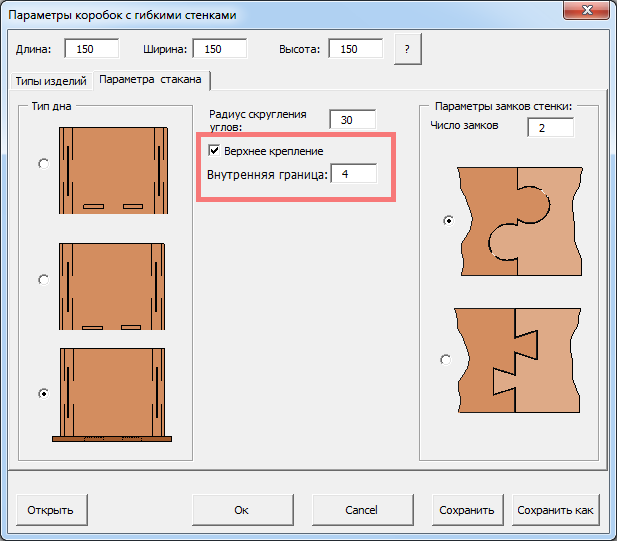Click the Длина input field
The width and height of the screenshot is (617, 541).
click(x=92, y=49)
